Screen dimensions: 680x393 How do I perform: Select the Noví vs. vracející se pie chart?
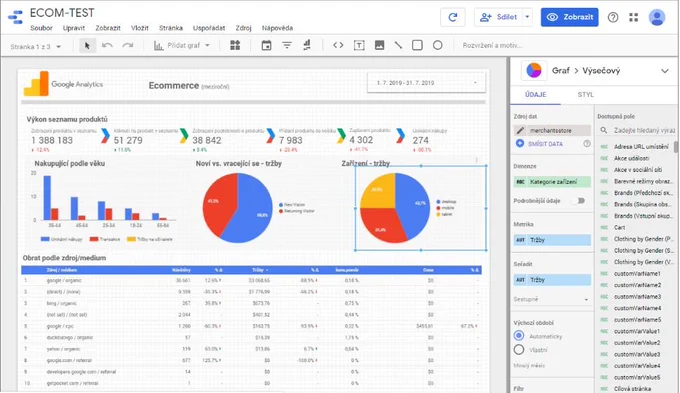(x=238, y=208)
